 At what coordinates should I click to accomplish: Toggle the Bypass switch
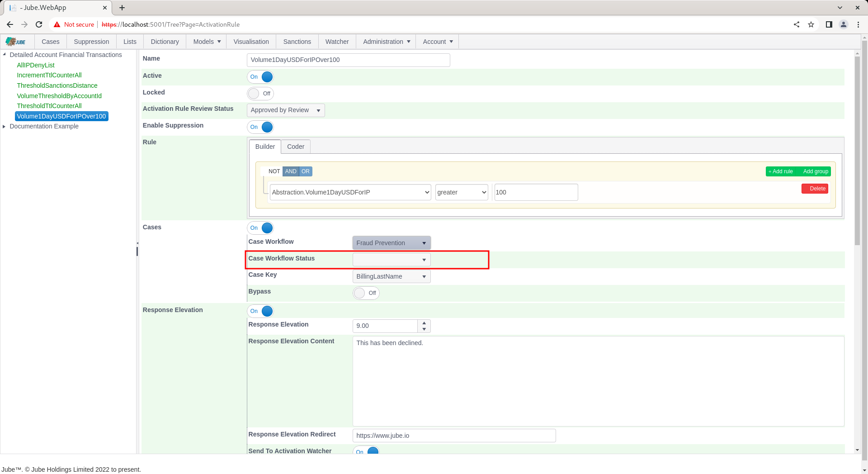click(x=366, y=293)
